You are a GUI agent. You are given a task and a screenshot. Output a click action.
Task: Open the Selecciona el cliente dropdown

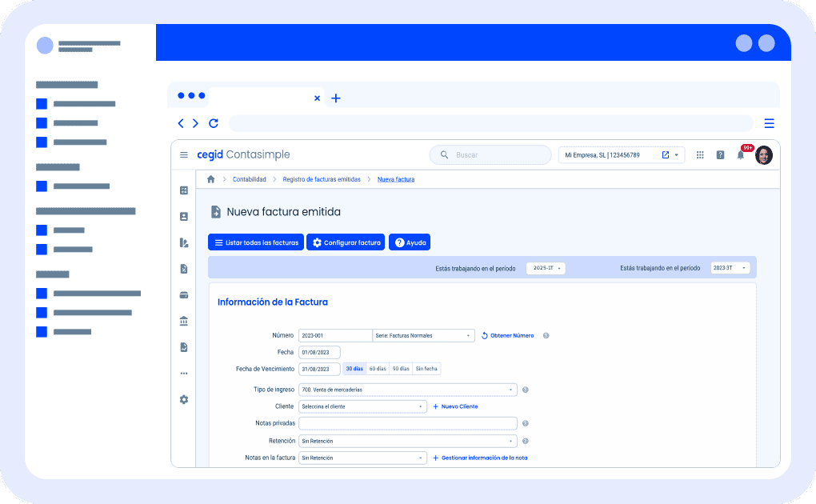pos(362,406)
